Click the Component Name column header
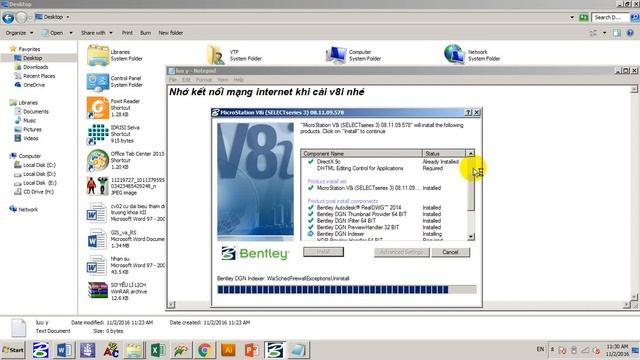This screenshot has height=360, width=640. (362, 153)
